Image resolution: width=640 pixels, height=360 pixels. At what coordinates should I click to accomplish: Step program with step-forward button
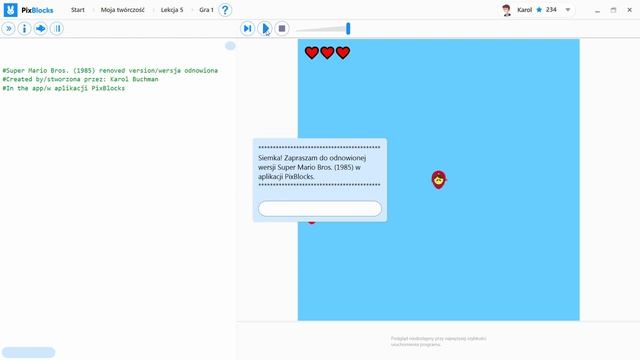pos(247,29)
